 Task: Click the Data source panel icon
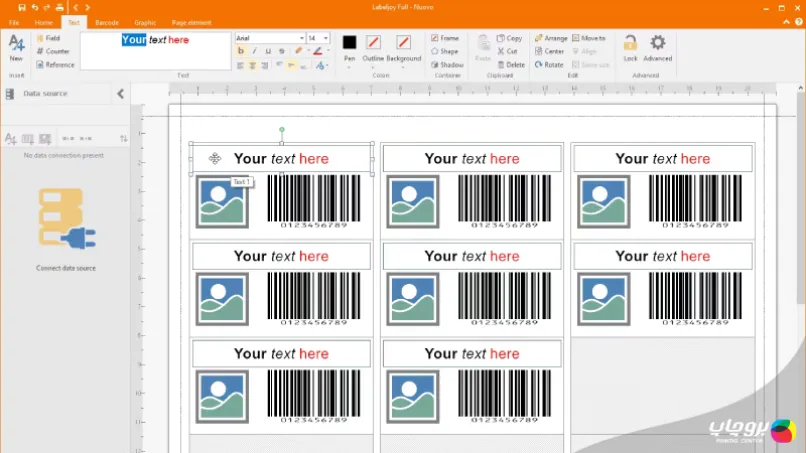tap(10, 94)
